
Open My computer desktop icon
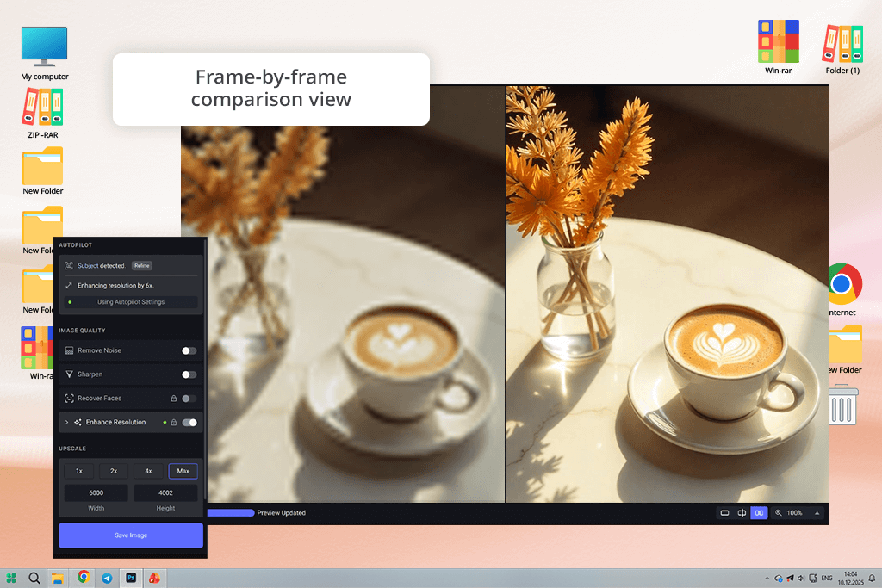click(x=45, y=53)
